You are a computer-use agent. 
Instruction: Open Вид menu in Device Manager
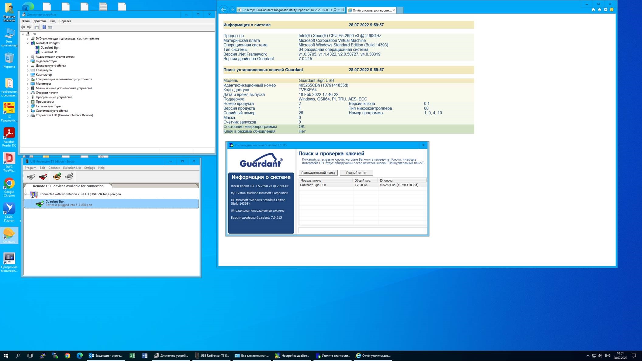pos(53,21)
